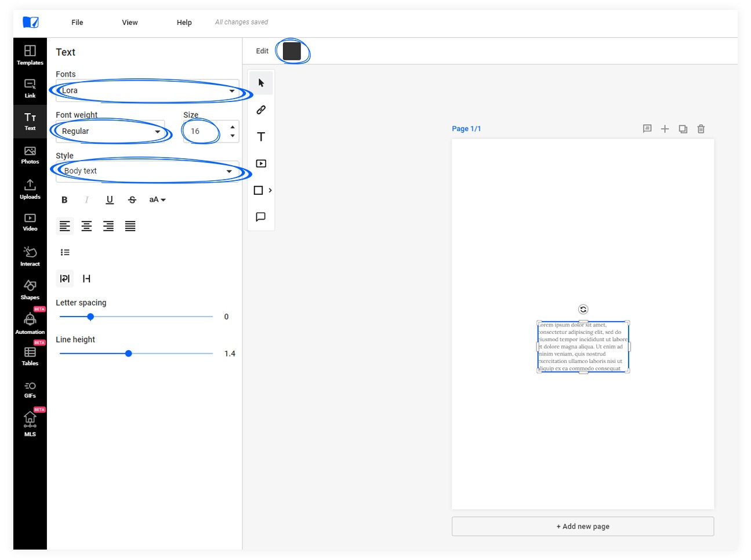751x560 pixels.
Task: Delete page with the trash icon
Action: click(x=701, y=129)
